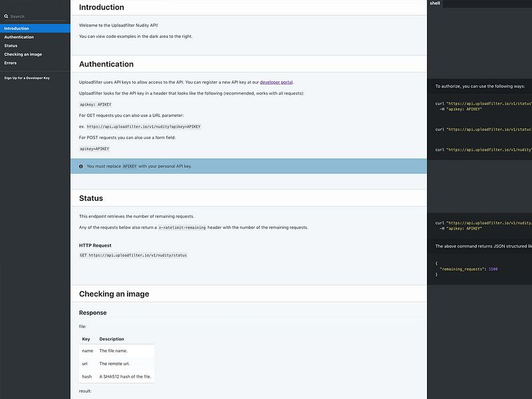Click the 'remaining_requests' JSON key
The image size is (532, 399).
pos(462,269)
